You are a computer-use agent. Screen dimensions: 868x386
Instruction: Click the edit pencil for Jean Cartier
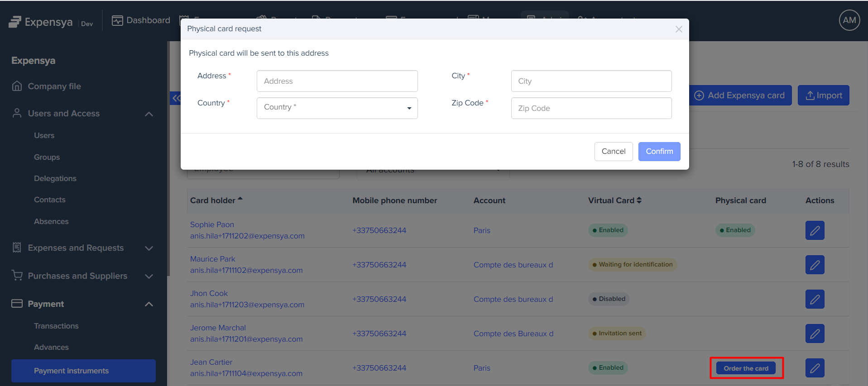[814, 368]
